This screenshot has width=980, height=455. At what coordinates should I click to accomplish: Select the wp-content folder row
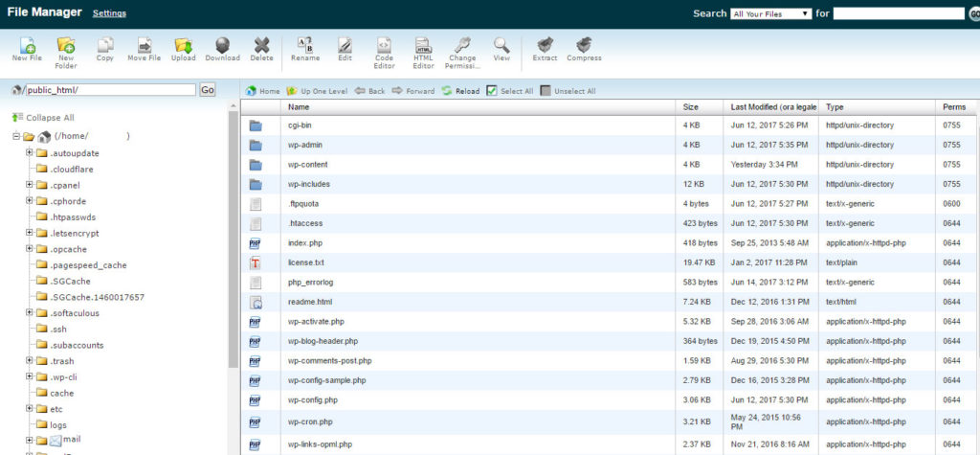pyautogui.click(x=610, y=165)
